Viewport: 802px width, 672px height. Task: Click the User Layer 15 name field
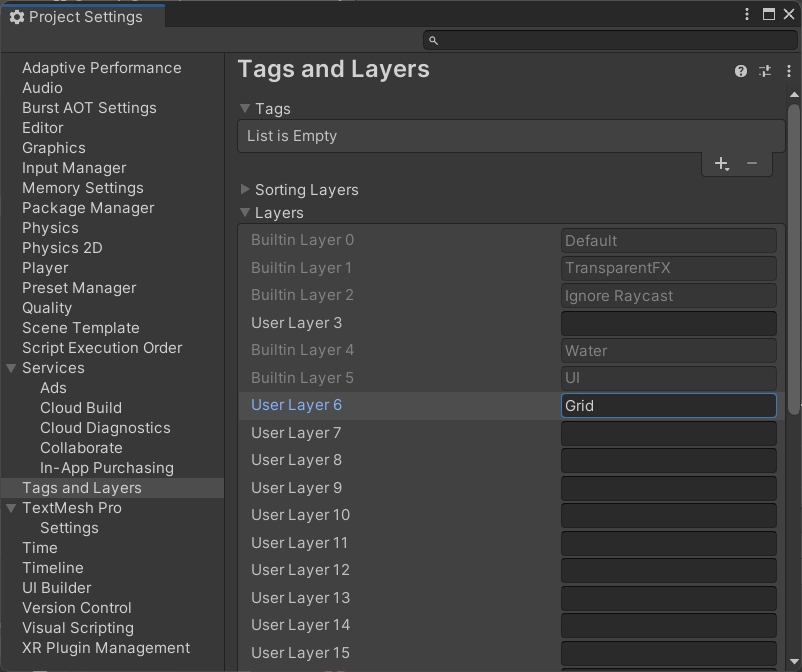(x=669, y=653)
